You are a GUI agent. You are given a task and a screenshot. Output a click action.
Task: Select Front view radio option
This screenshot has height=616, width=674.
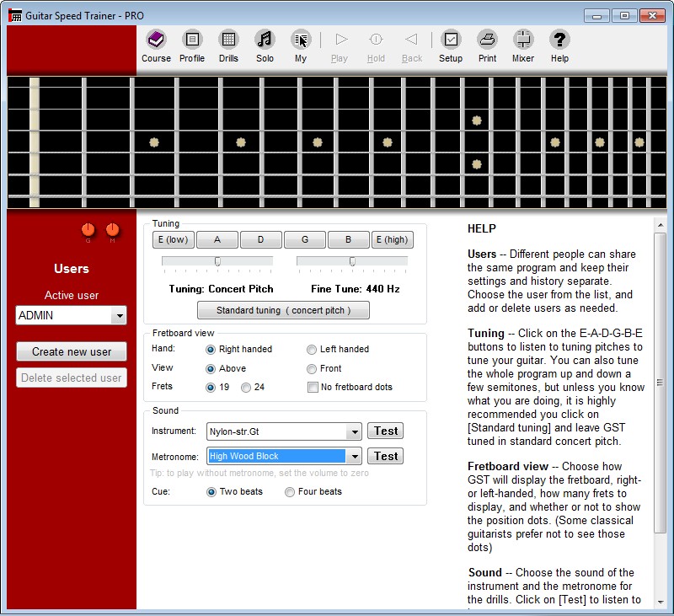(x=311, y=369)
